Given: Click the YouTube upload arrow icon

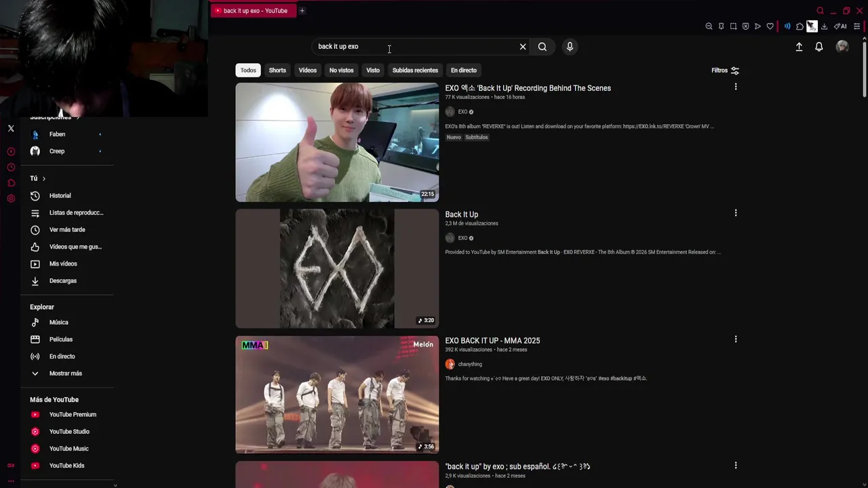Looking at the screenshot, I should click(x=799, y=47).
